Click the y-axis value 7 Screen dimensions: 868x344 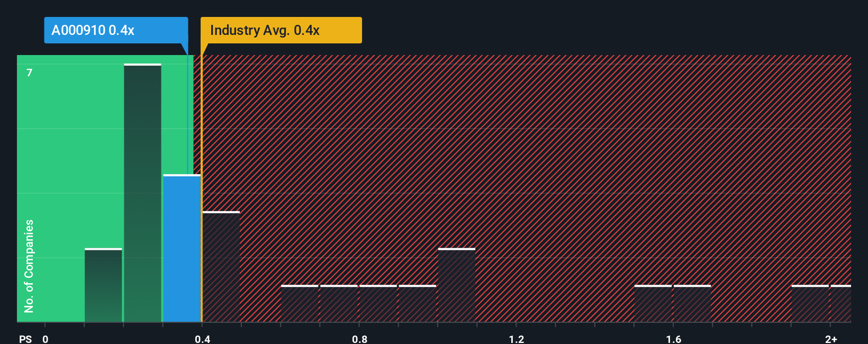coord(30,73)
